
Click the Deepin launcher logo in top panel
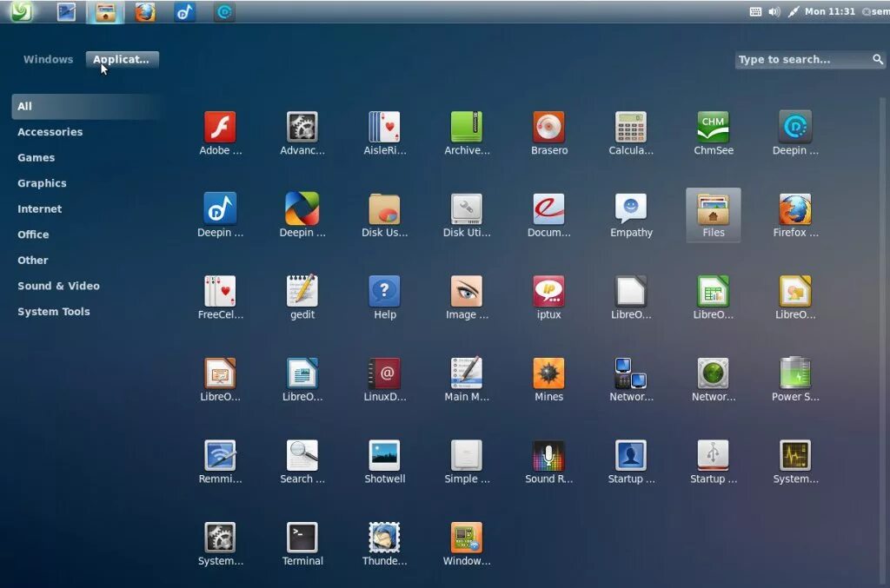point(21,11)
